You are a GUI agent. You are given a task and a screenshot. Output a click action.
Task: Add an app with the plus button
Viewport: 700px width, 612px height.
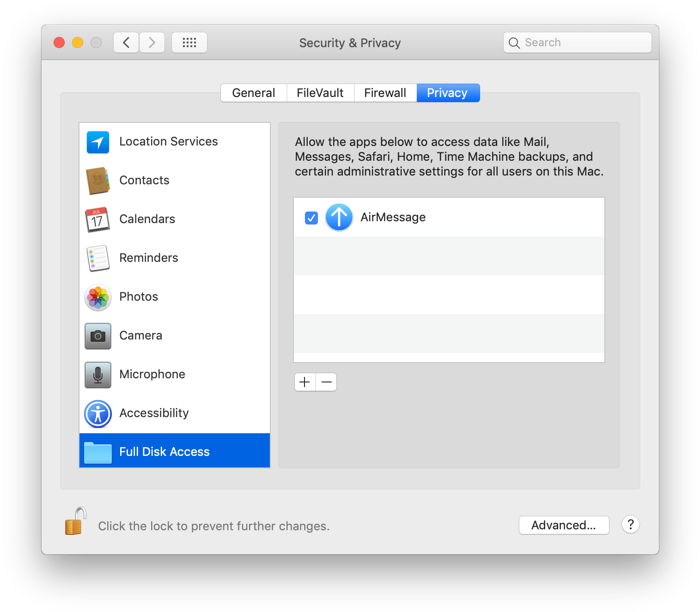[305, 382]
